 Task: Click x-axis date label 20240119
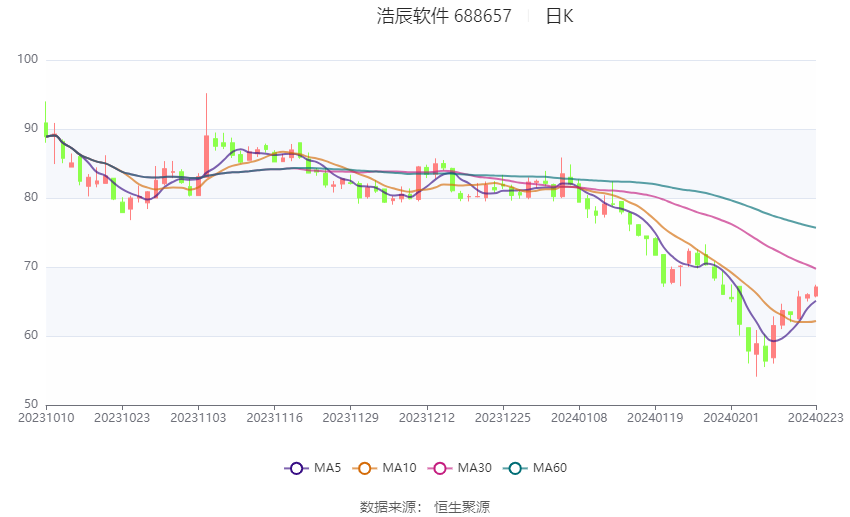tap(655, 418)
